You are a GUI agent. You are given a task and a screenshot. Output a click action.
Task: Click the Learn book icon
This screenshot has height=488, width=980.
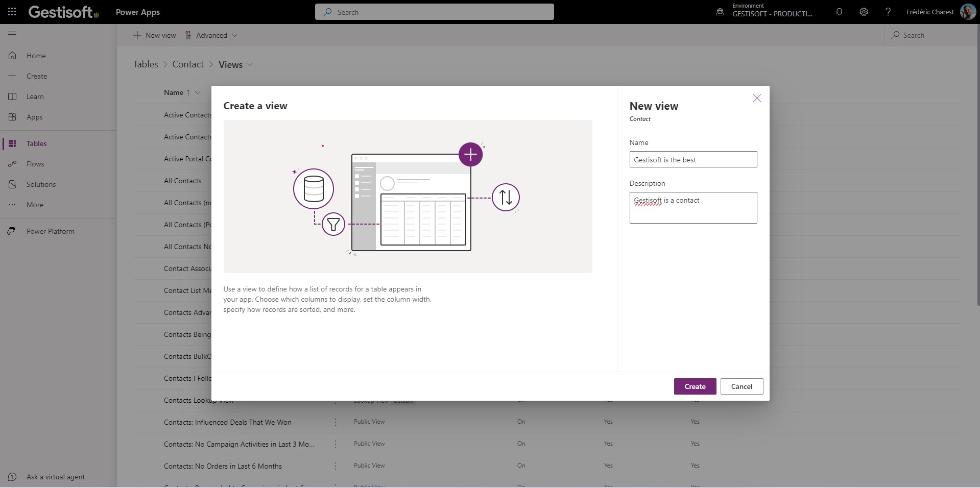tap(12, 96)
